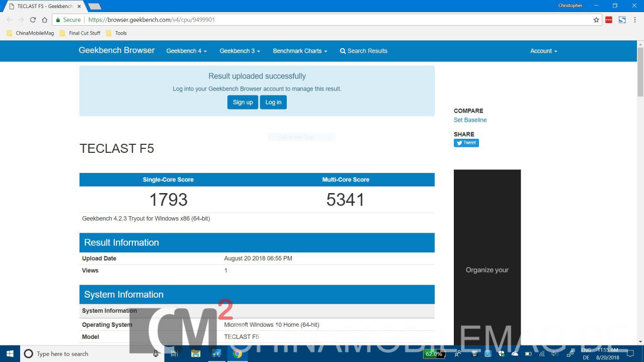Switch the ENG DE input language

[x=586, y=354]
